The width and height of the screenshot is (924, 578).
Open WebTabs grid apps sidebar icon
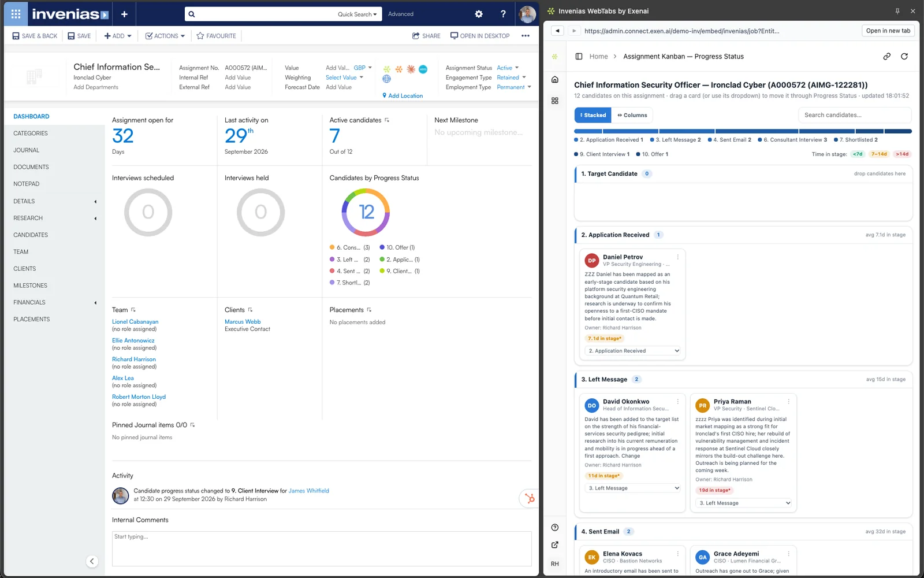555,101
